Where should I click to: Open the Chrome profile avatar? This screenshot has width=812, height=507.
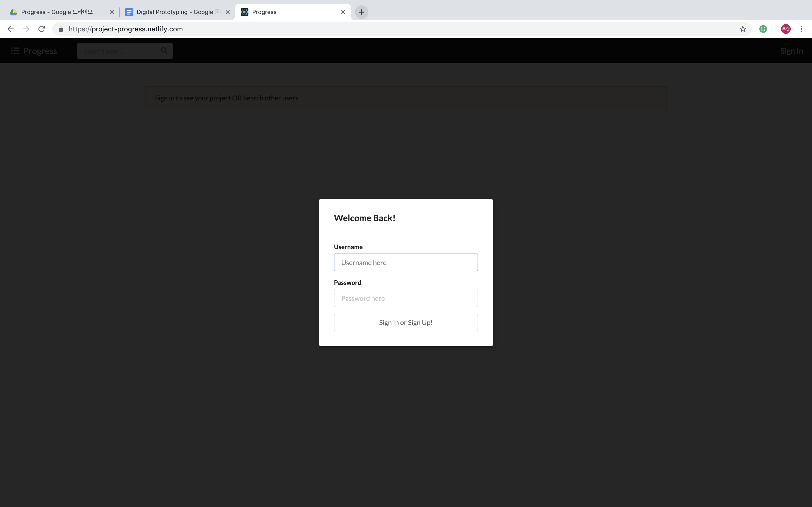(x=785, y=29)
